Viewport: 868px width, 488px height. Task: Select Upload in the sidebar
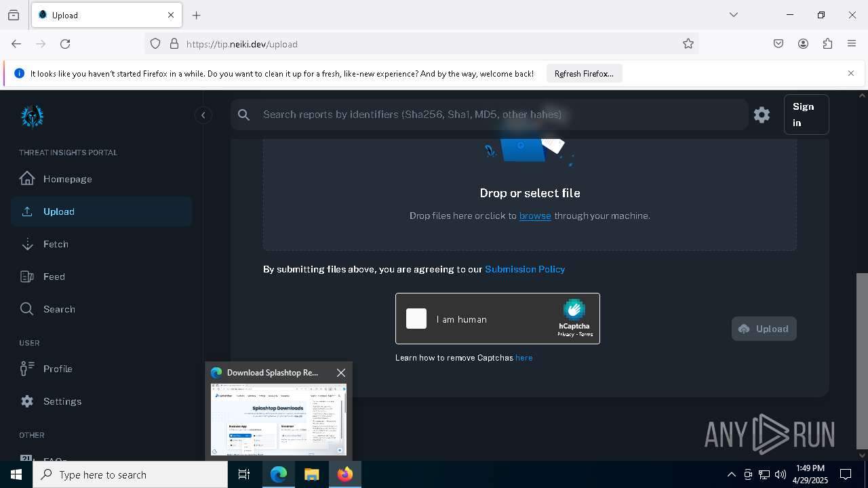[102, 211]
